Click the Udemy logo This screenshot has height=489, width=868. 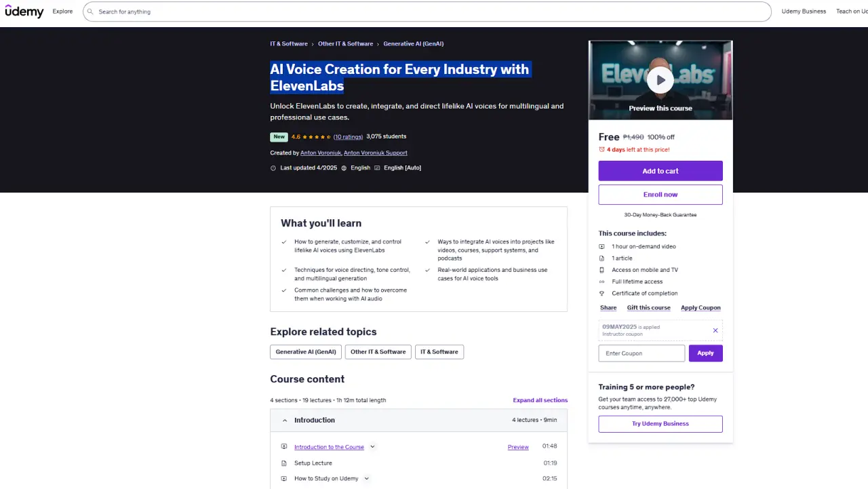point(24,12)
